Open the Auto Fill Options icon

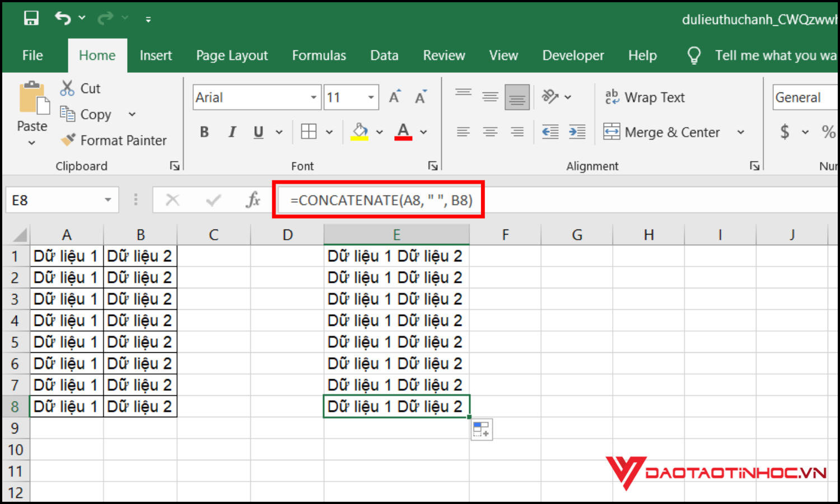point(482,430)
